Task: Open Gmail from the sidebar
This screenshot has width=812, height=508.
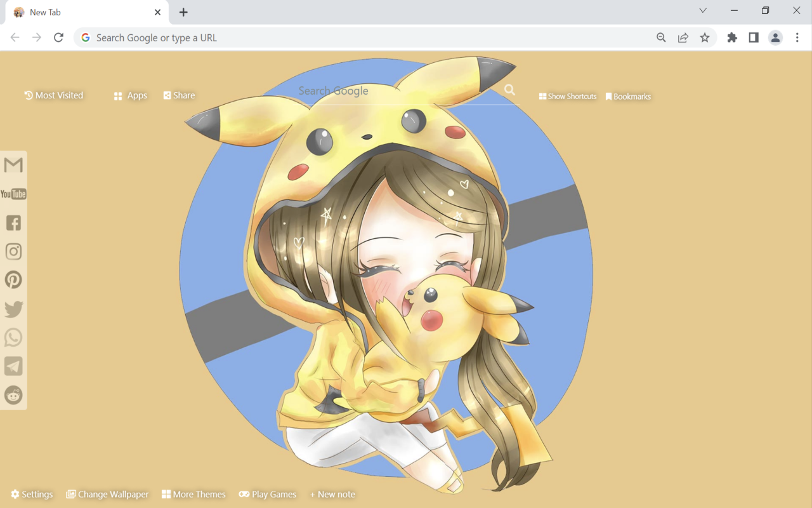Action: coord(13,165)
